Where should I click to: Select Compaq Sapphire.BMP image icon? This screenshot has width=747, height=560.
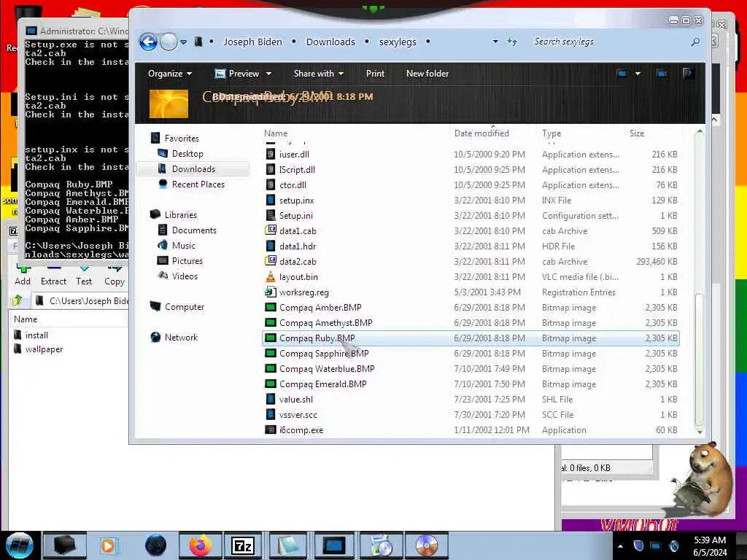(271, 354)
